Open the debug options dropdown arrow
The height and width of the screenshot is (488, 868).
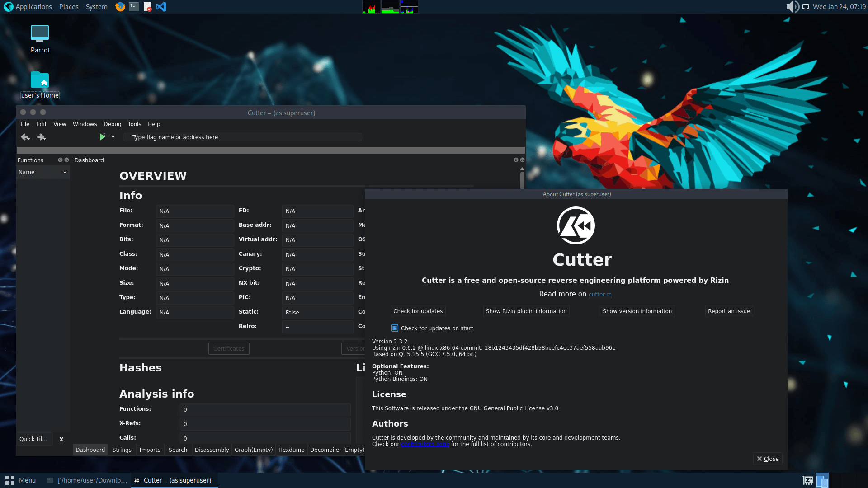point(113,137)
